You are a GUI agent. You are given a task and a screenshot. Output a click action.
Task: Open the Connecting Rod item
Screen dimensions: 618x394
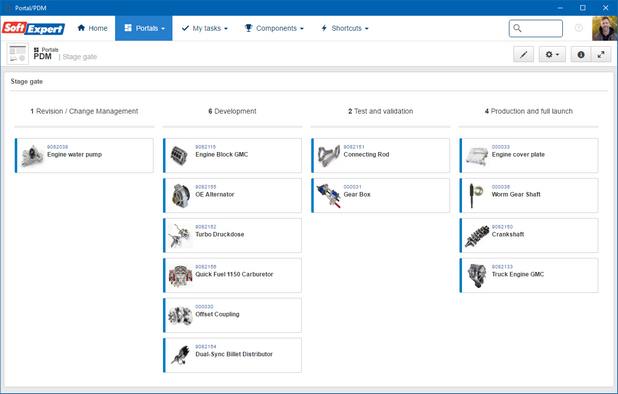[x=366, y=154]
